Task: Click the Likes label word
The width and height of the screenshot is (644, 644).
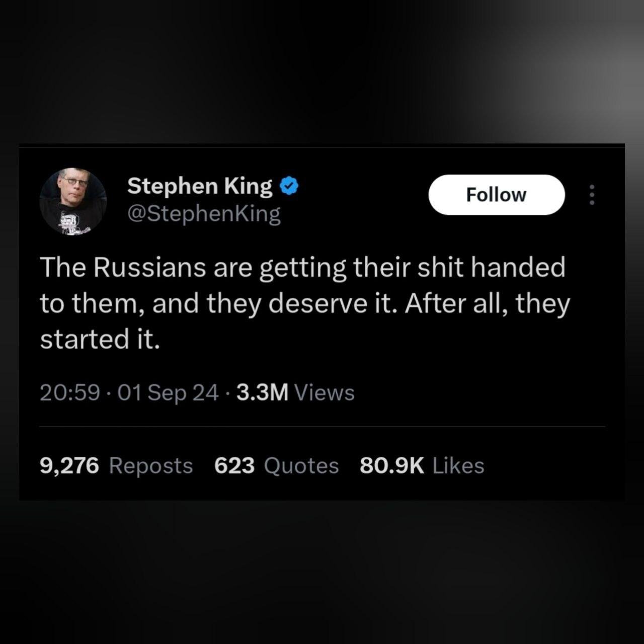Action: point(458,465)
